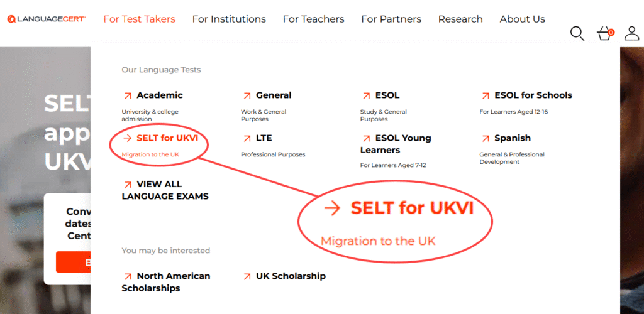Viewport: 644px width, 314px height.
Task: Open ESOL Young Learners link
Action: pyautogui.click(x=396, y=144)
